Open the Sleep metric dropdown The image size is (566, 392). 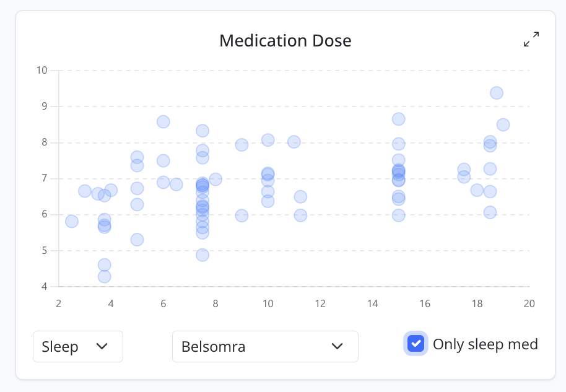[x=78, y=346]
